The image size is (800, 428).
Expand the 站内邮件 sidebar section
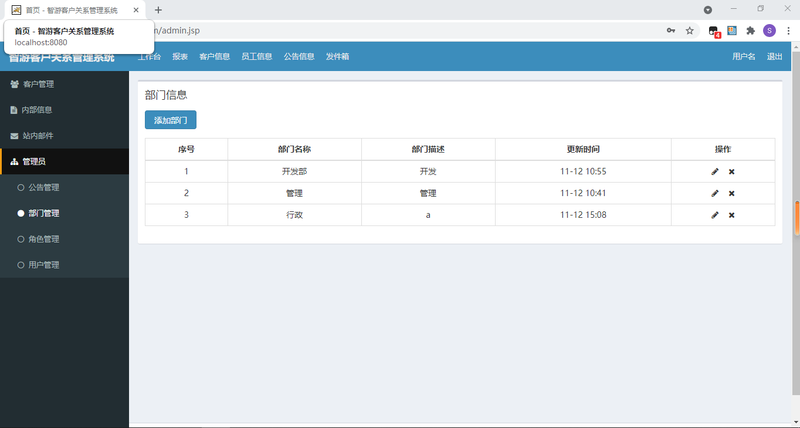[x=64, y=136]
